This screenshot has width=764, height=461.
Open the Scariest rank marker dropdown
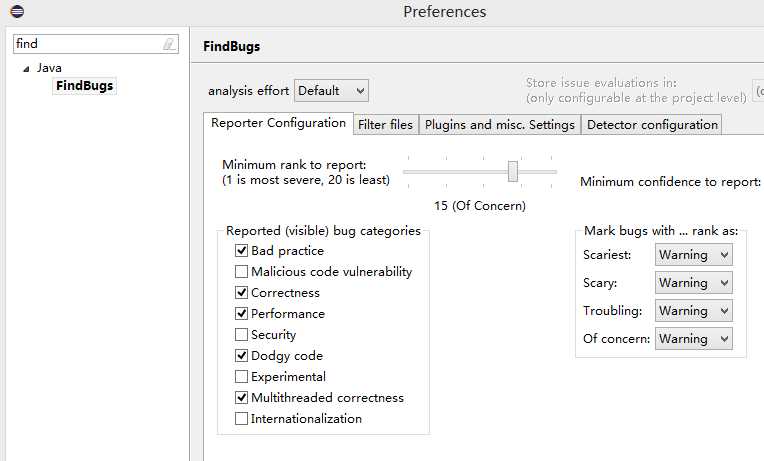[x=693, y=255]
